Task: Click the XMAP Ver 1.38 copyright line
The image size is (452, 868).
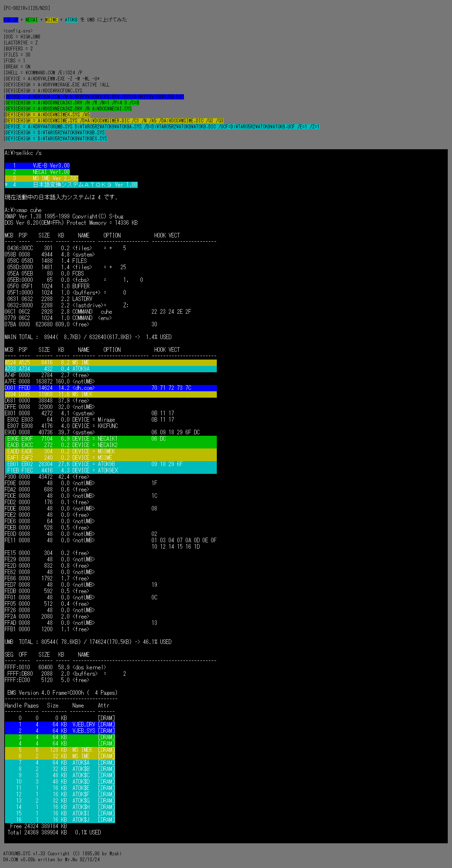Action: coord(64,217)
